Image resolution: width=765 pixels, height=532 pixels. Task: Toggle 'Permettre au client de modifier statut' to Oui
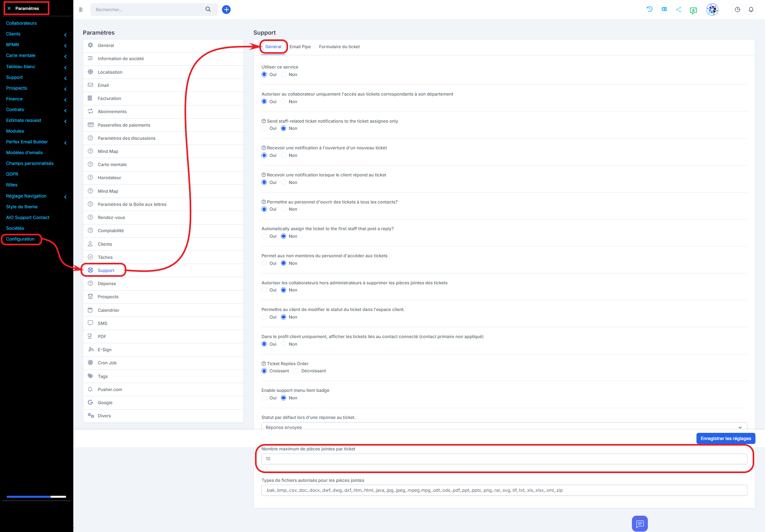(x=265, y=317)
